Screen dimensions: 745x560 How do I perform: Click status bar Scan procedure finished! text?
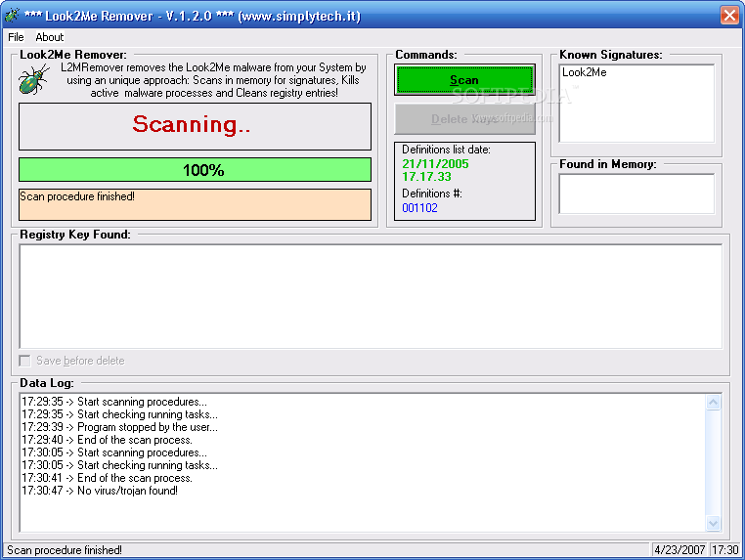65,550
